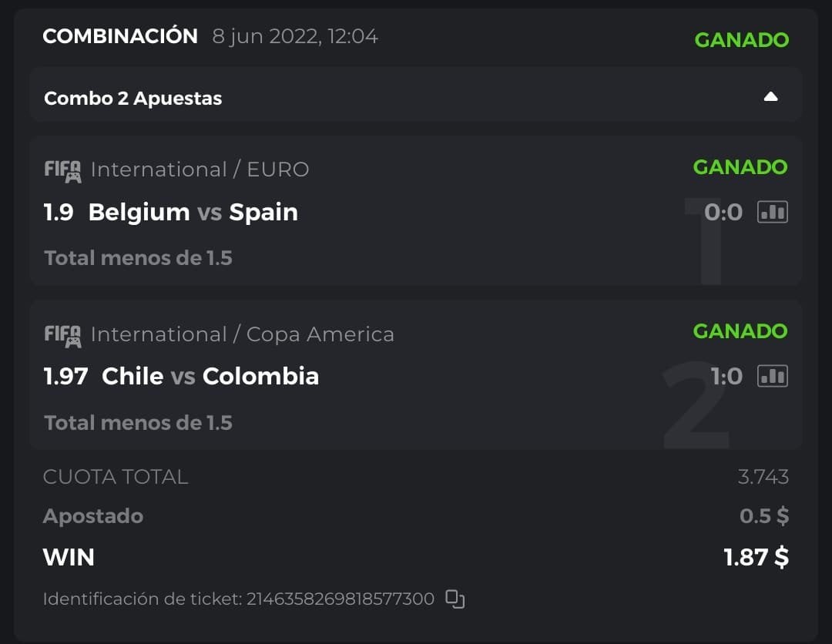Select the Belgium vs Spain match title
832x644 pixels.
coord(193,212)
